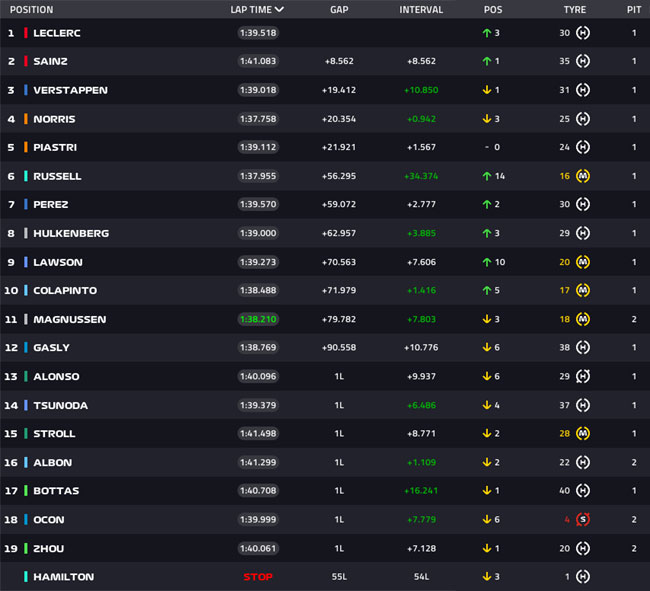This screenshot has height=591, width=650.
Task: Click the green Sauber color bar beside Zhou
Action: [x=26, y=548]
